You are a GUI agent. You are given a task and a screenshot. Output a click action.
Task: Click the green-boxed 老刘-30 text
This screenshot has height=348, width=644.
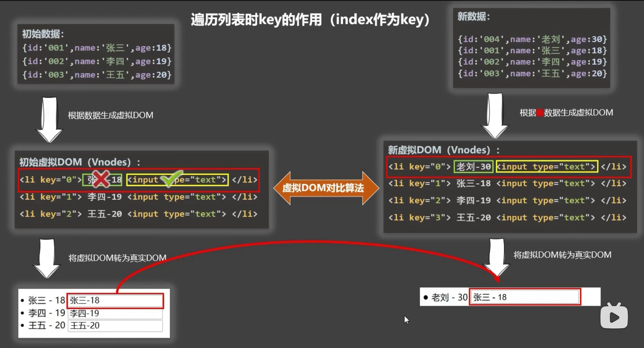473,167
